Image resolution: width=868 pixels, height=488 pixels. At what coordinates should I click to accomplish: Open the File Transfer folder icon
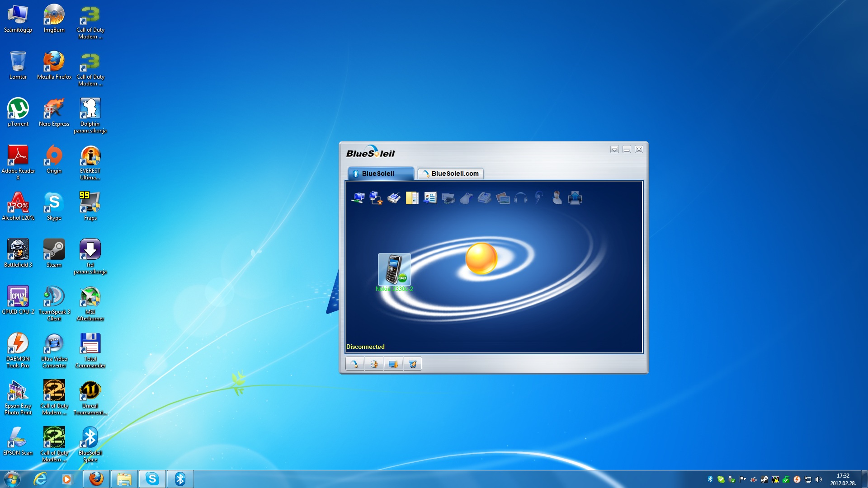[412, 198]
